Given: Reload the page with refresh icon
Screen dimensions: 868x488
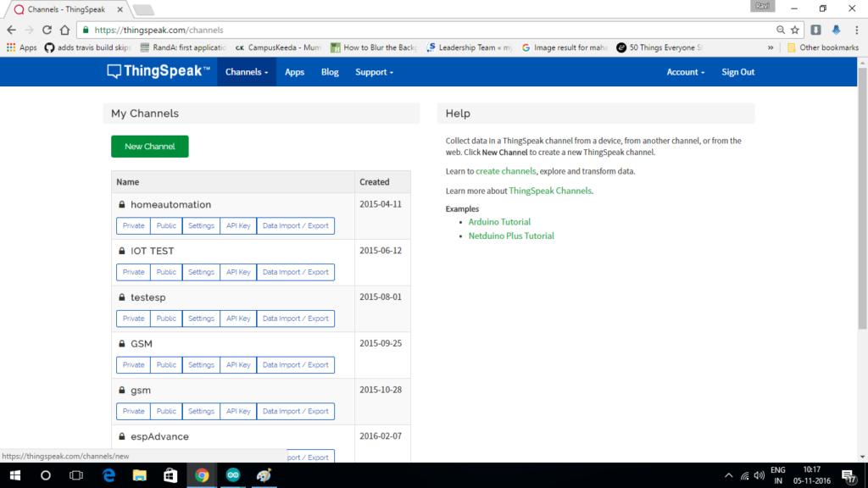Looking at the screenshot, I should (x=47, y=30).
